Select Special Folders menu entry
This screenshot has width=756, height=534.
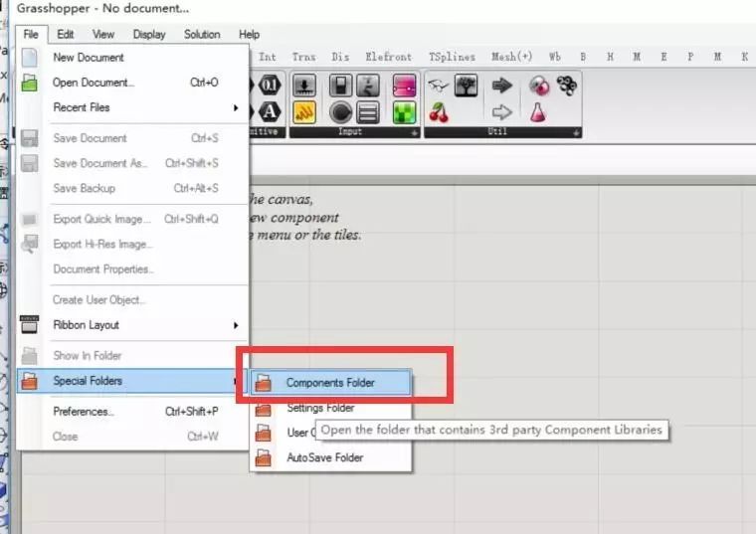click(x=132, y=381)
